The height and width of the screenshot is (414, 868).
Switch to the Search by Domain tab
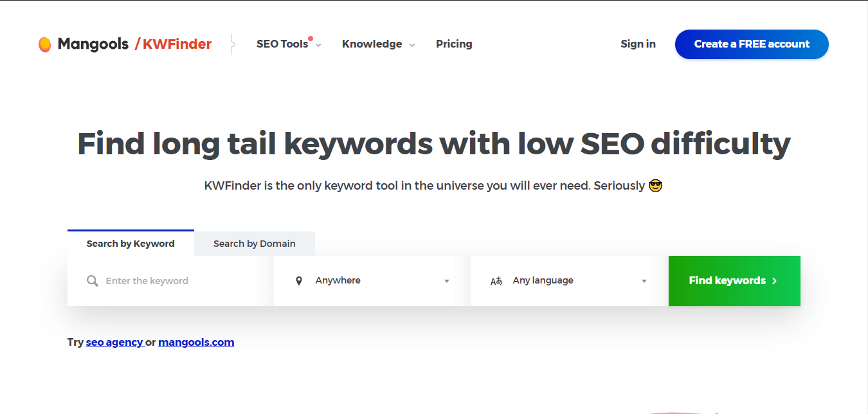[x=255, y=244]
